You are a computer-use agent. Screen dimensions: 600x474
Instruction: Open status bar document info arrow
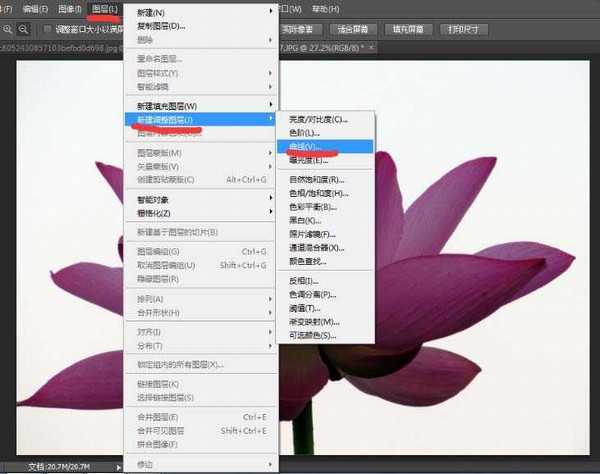[x=119, y=467]
